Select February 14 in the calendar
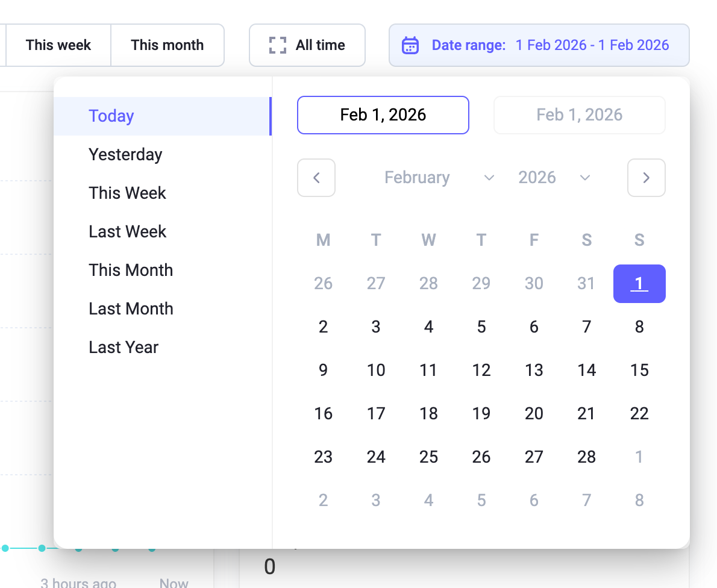717x588 pixels. pyautogui.click(x=586, y=370)
